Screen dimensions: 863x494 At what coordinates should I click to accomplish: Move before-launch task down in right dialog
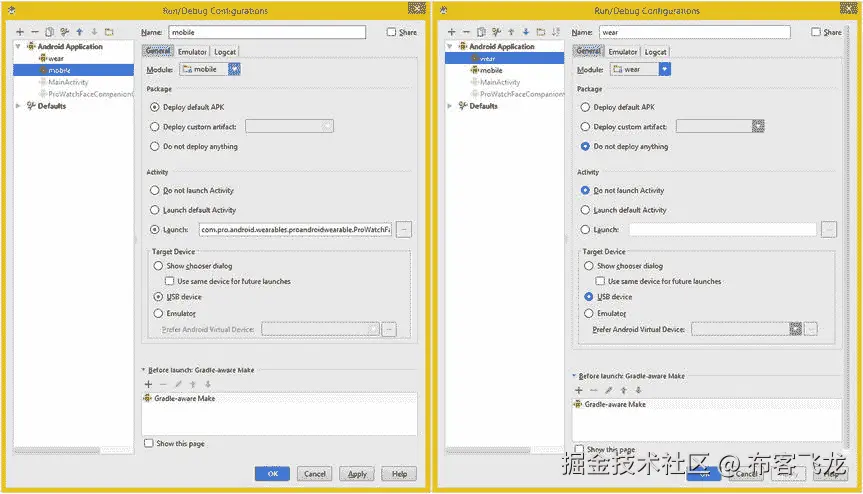click(638, 390)
